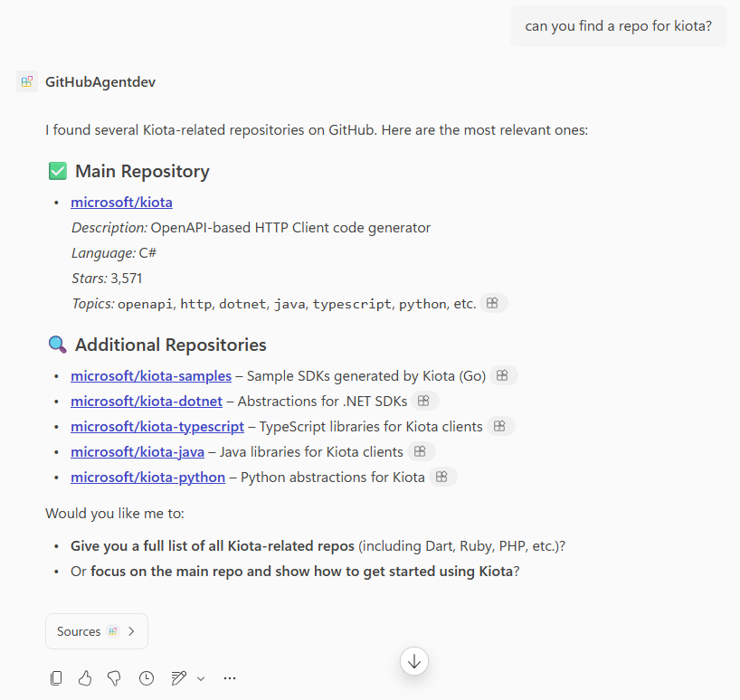The height and width of the screenshot is (700, 740).
Task: Click the citation badge beside microsoft/kiota-samples
Action: click(x=503, y=374)
